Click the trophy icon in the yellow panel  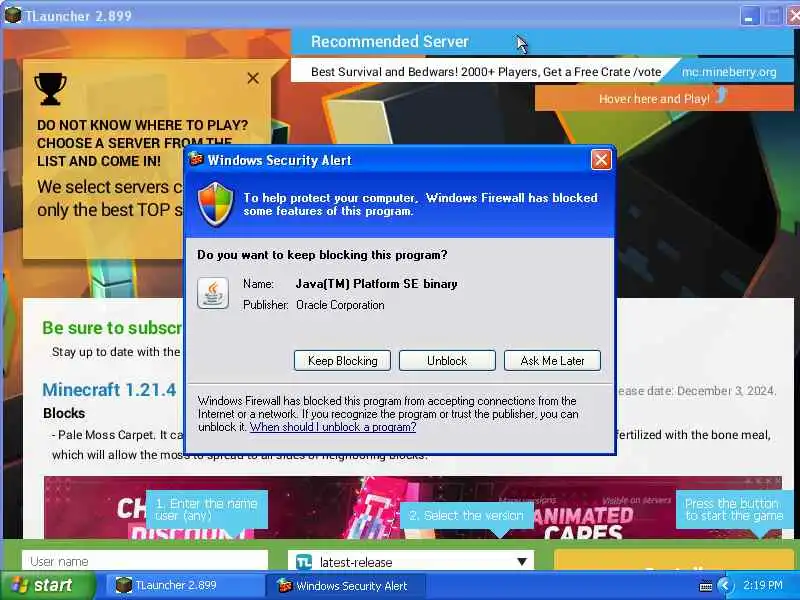point(50,89)
